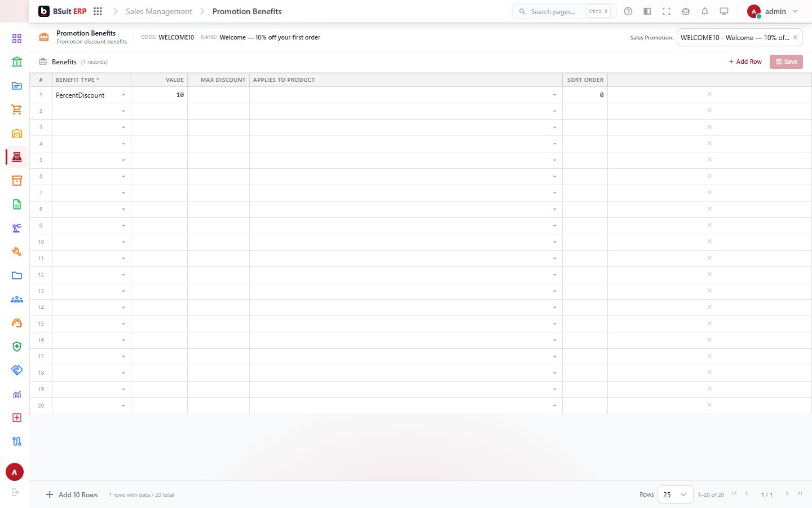Click the monitor display icon in header
This screenshot has width=812, height=508.
coord(724,11)
